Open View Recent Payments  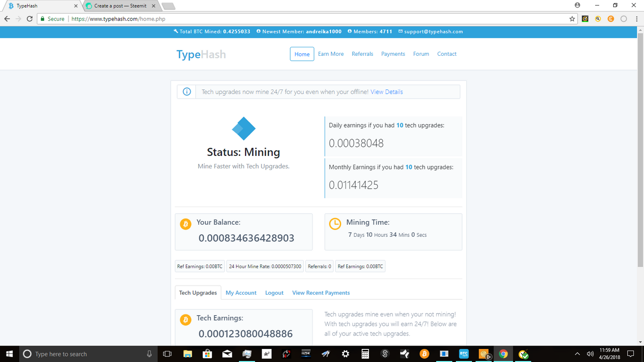tap(321, 293)
